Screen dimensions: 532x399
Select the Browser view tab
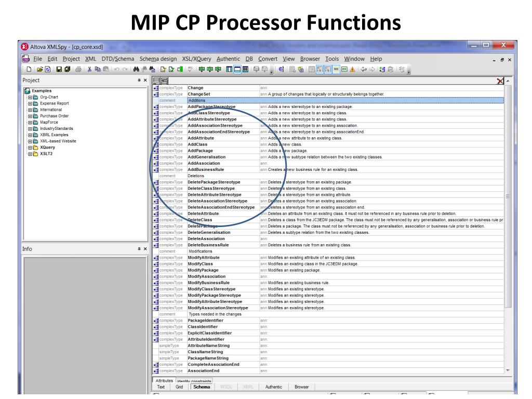[x=302, y=387]
